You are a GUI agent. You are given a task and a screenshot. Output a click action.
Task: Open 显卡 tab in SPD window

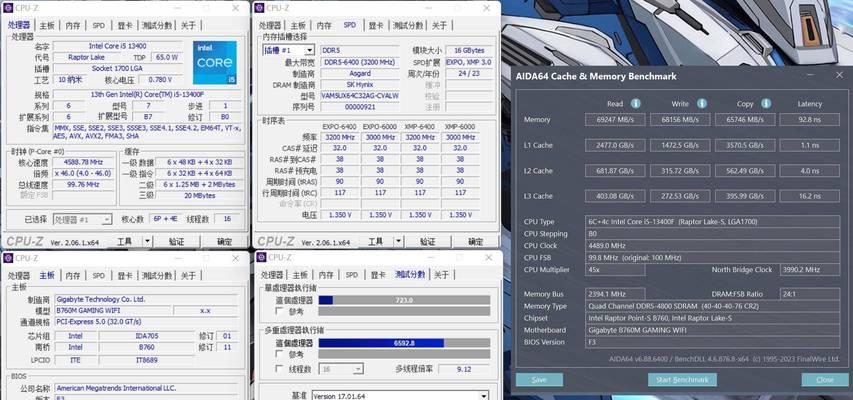pyautogui.click(x=376, y=25)
